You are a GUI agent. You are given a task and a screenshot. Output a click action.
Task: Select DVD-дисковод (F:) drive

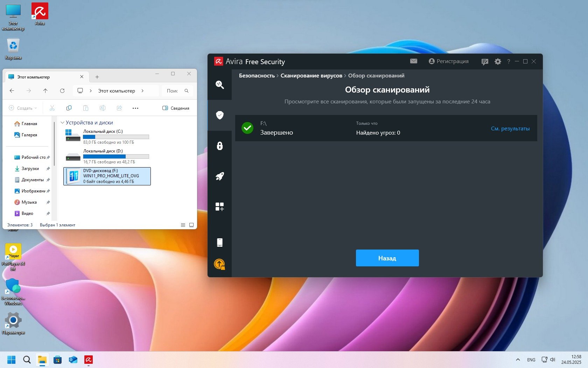click(107, 176)
